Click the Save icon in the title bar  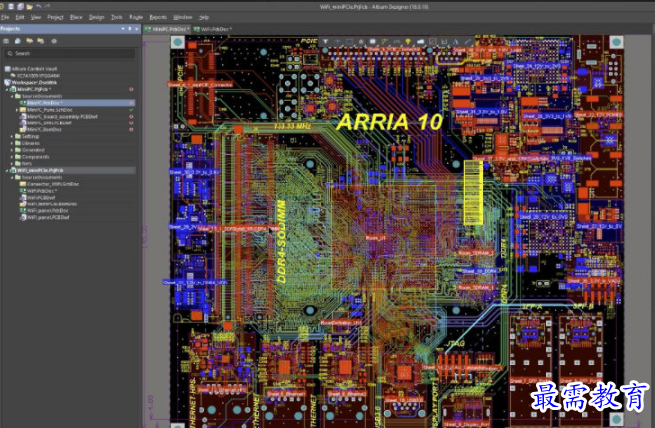(11, 6)
